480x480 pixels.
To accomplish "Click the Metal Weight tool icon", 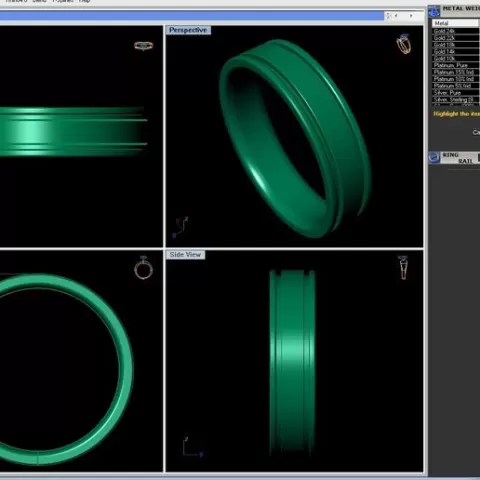I will pyautogui.click(x=434, y=11).
